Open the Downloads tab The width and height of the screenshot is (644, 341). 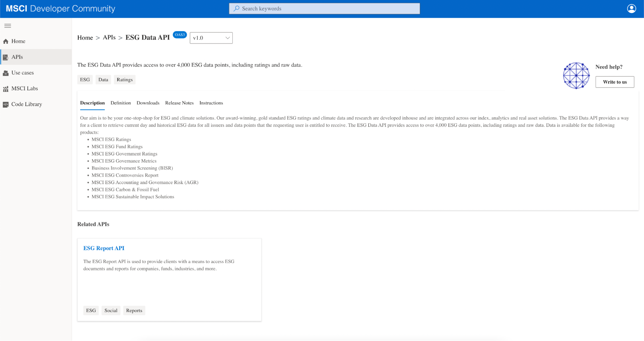148,103
